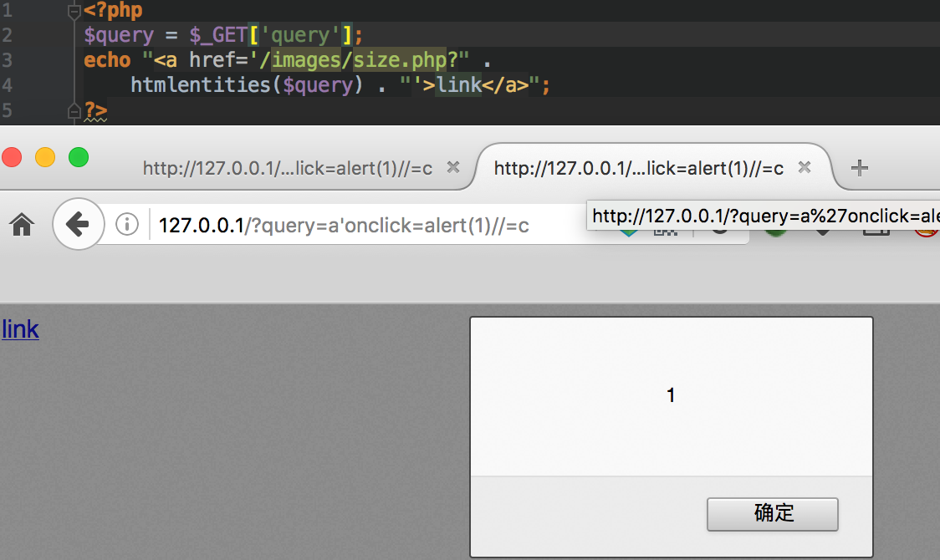Click the green maximize window light
Image resolution: width=940 pixels, height=560 pixels.
click(79, 157)
